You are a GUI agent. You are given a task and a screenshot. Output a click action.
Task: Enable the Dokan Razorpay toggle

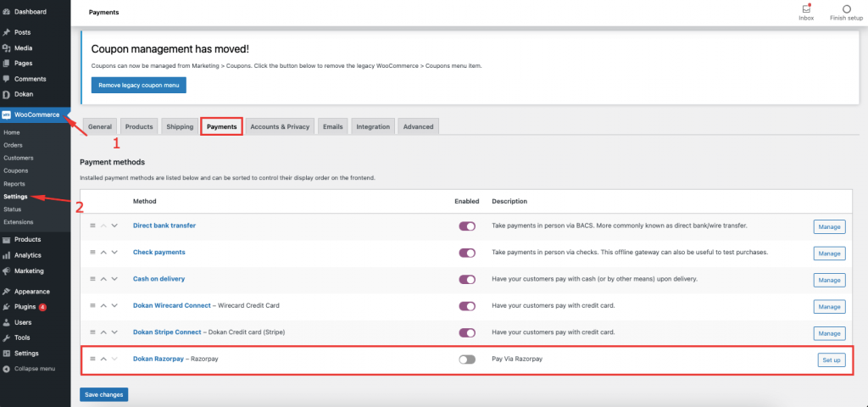(x=467, y=360)
